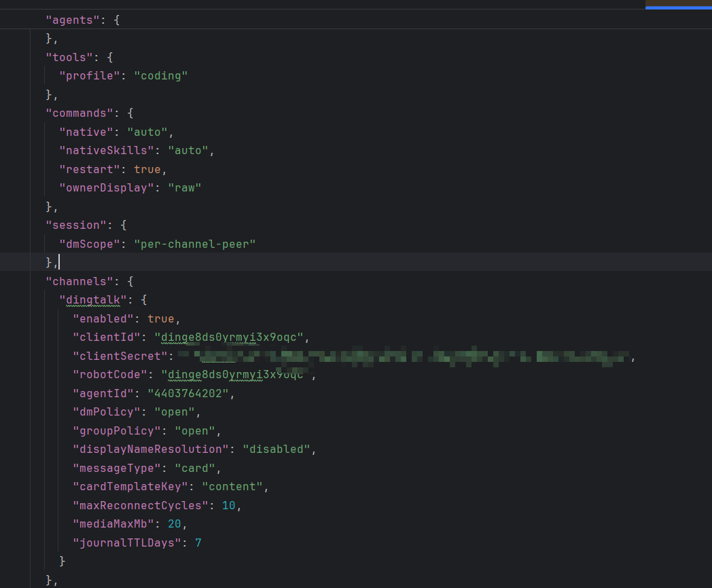The width and height of the screenshot is (712, 588).
Task: Click the "profile" key
Action: click(90, 76)
